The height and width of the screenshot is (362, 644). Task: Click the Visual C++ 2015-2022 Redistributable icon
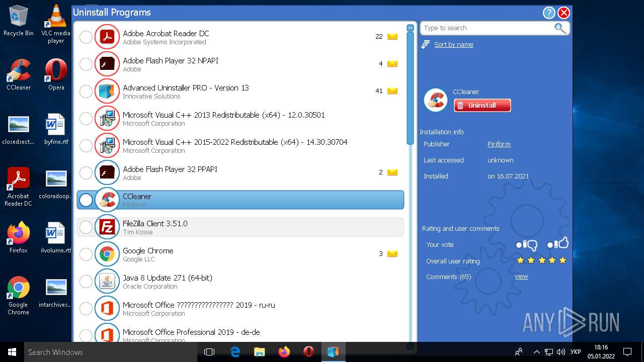point(107,145)
